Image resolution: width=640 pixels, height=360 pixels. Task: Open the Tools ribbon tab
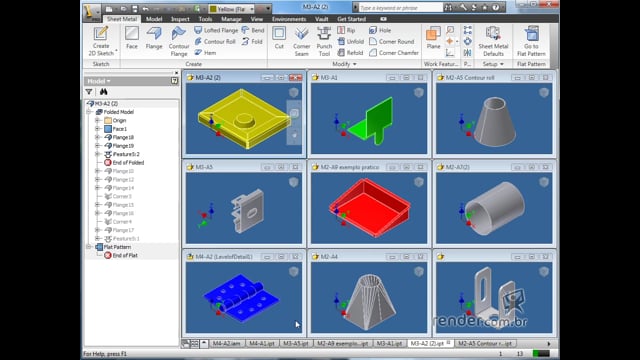click(205, 19)
